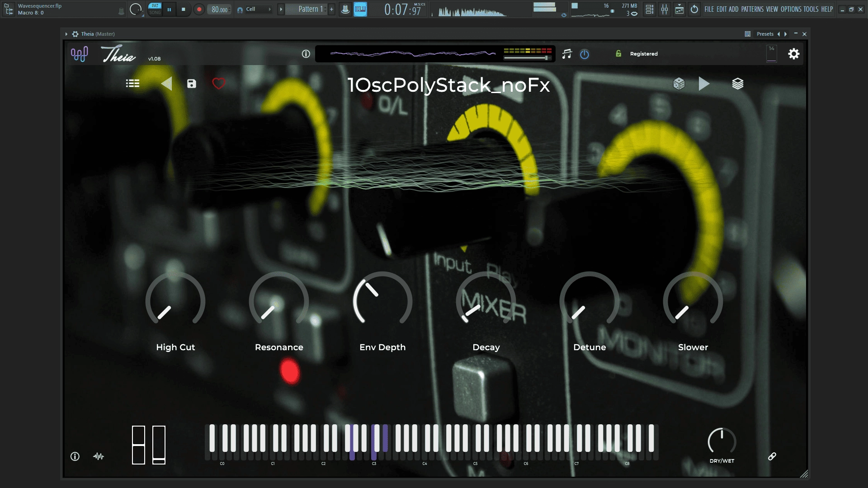Click the Theia waveform logo icon
The image size is (868, 488).
(80, 54)
